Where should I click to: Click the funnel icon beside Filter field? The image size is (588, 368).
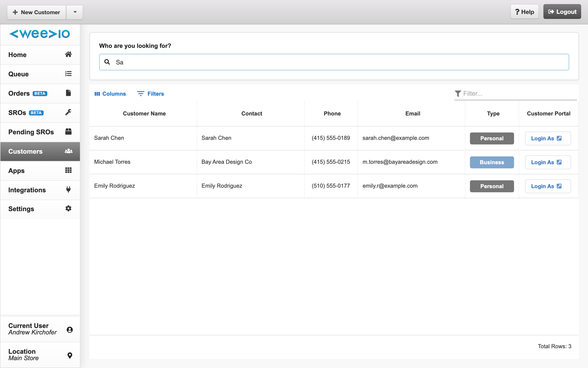458,93
